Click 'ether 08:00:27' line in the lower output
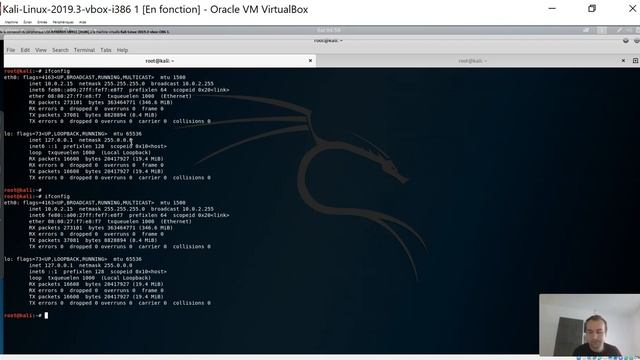The width and height of the screenshot is (640, 360). tap(110, 222)
